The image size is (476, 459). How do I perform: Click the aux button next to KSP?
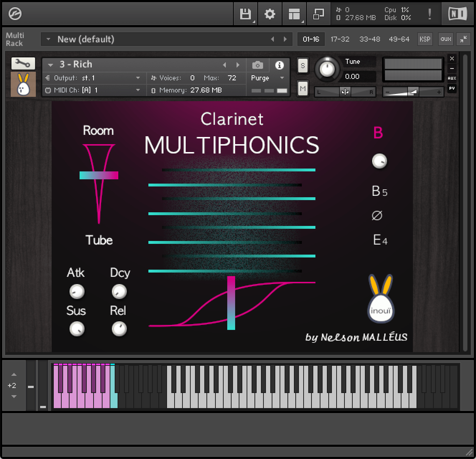[x=446, y=39]
